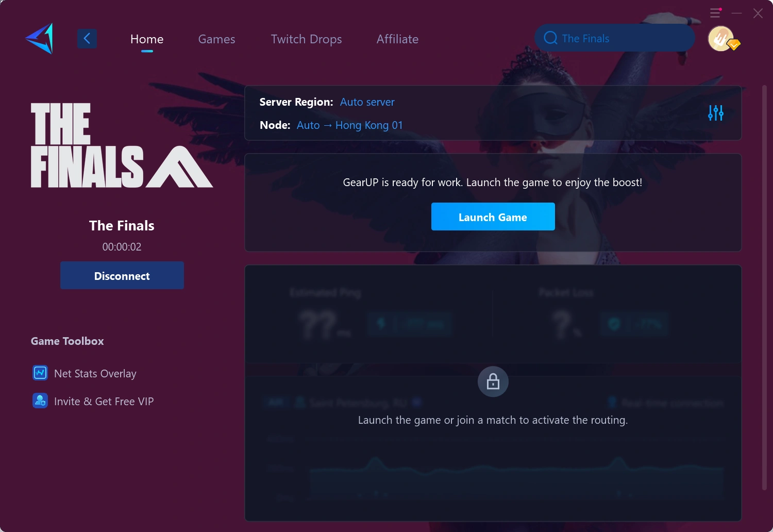Click The Finals search field
Screen dimensions: 773x532
(x=615, y=38)
